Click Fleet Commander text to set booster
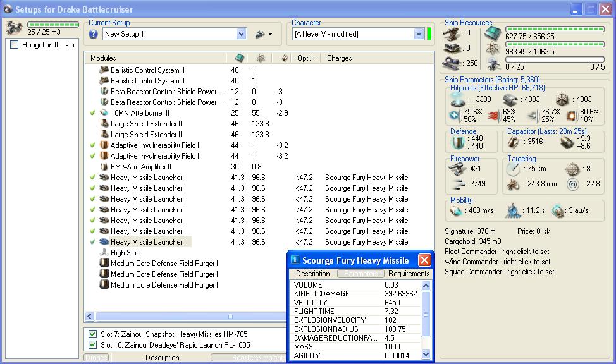 coord(497,252)
